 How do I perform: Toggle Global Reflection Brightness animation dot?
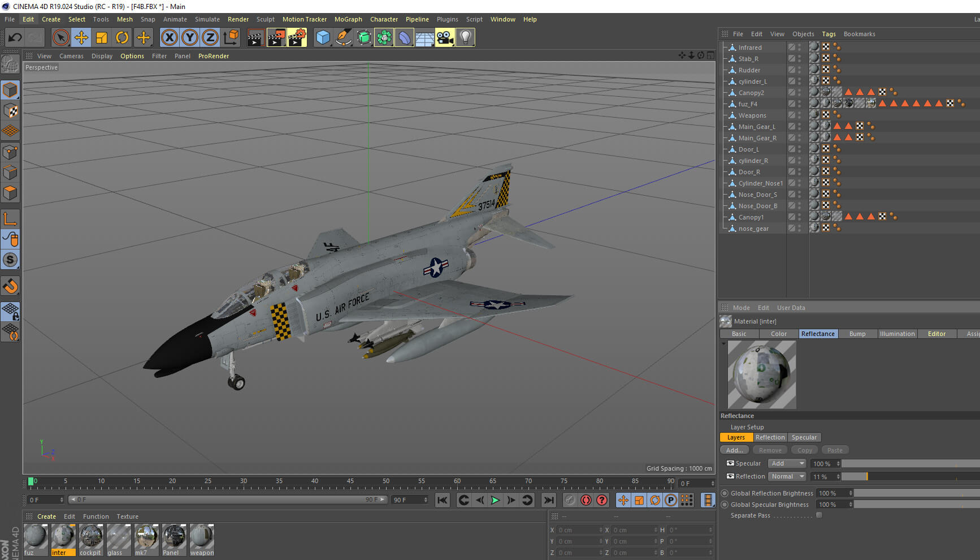(x=725, y=493)
